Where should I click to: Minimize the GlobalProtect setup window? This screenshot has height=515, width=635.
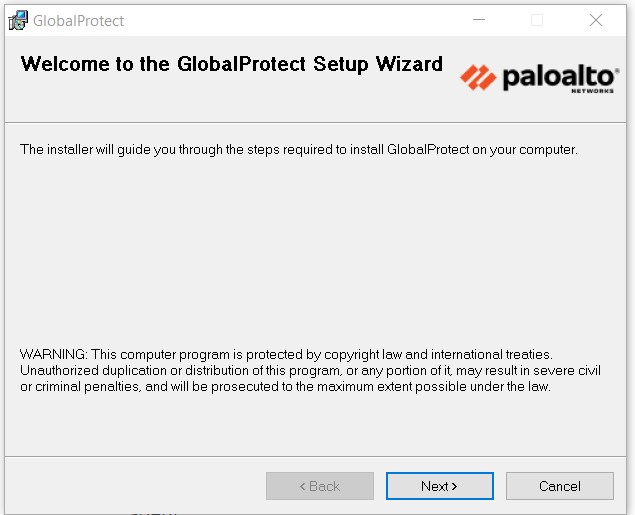(x=478, y=20)
